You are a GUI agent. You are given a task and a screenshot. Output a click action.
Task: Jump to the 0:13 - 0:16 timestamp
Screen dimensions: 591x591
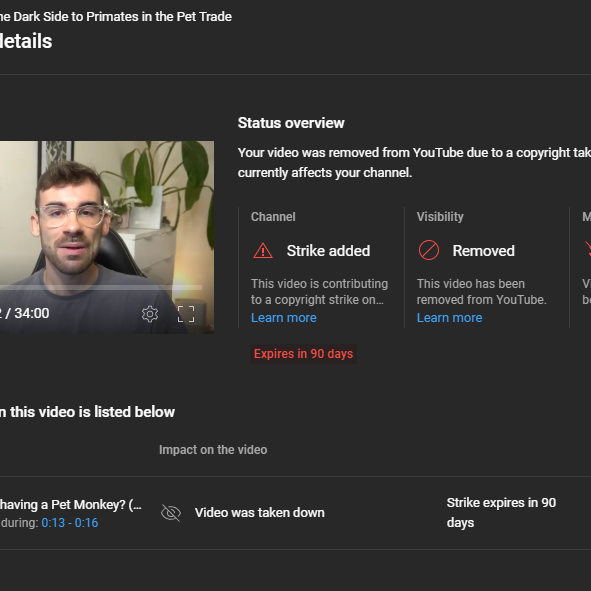[x=70, y=523]
